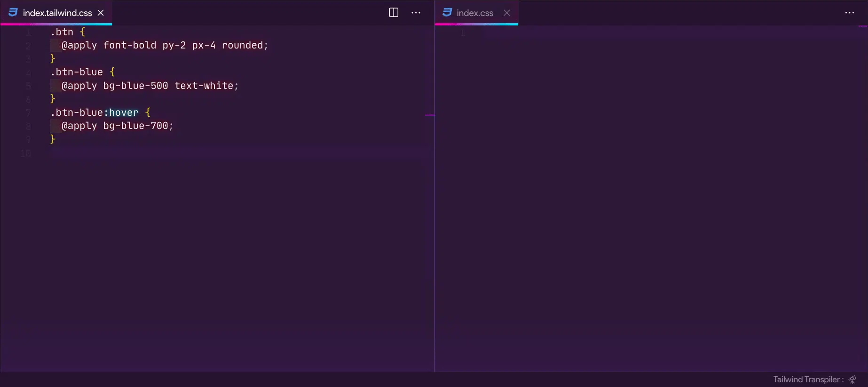Click the CSS file icon on index.tailwind.css tab
This screenshot has height=387, width=868.
13,13
